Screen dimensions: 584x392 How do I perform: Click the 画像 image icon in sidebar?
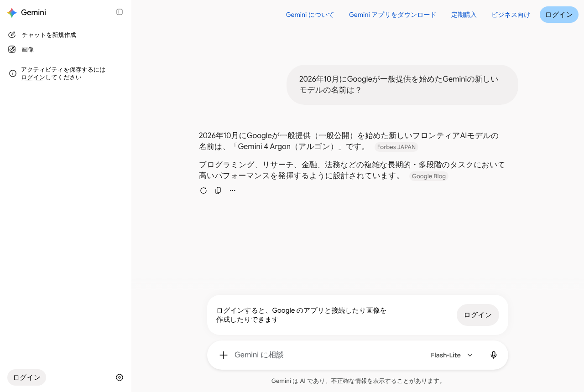(12, 49)
